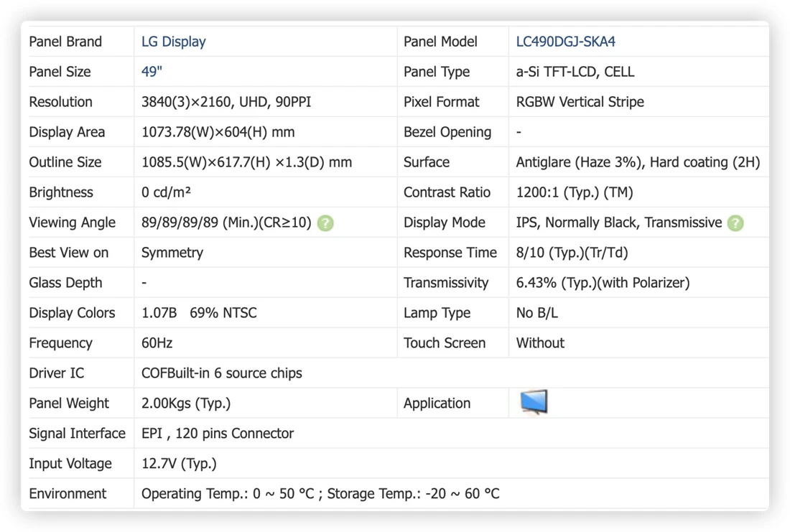Select the "3840(3)×2160, UHD, 90PPI" resolution value
The height and width of the screenshot is (532, 790).
tap(226, 102)
